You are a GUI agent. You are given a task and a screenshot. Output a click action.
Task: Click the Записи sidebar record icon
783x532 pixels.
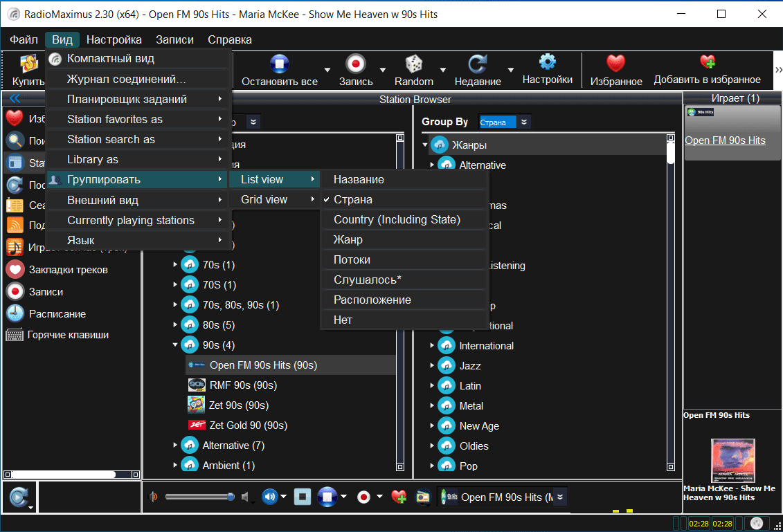pos(15,291)
